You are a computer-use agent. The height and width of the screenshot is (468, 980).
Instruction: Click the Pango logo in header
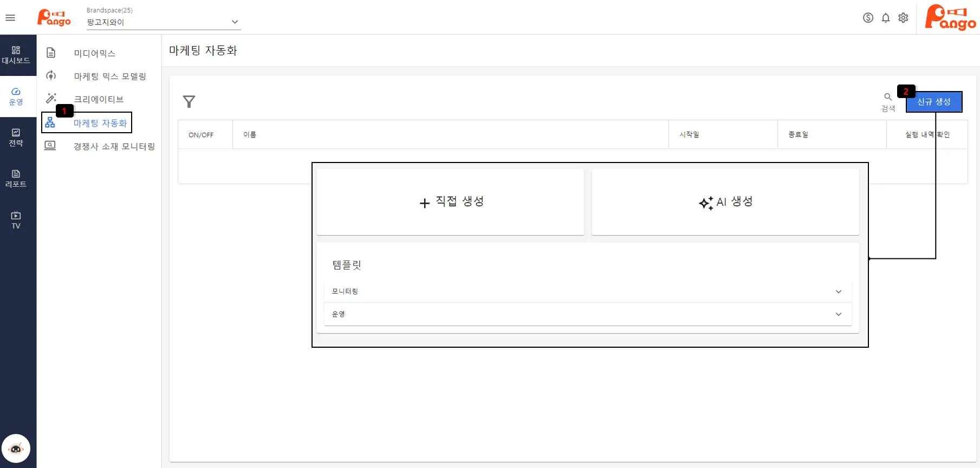pos(54,18)
